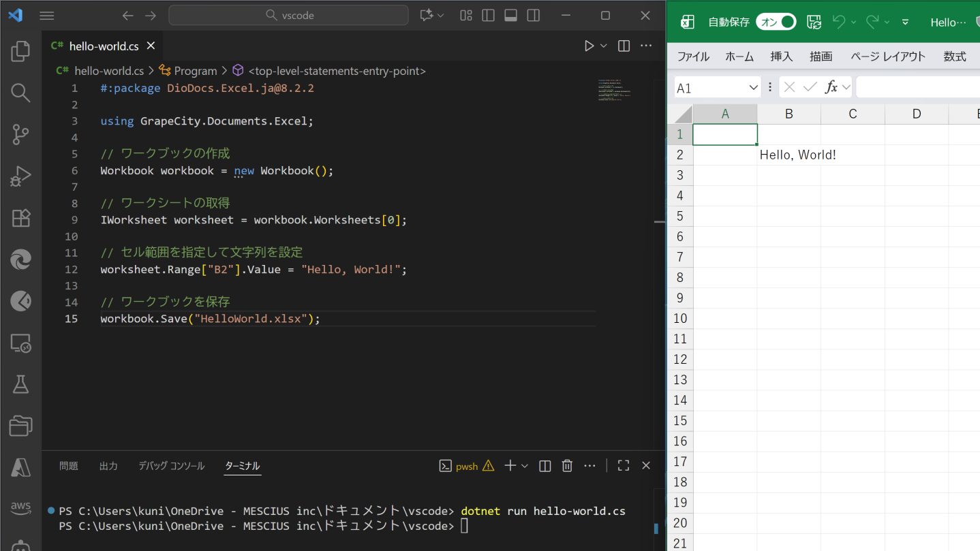Toggle the bottom panel layout button
Screen dimensions: 980x551
510,16
